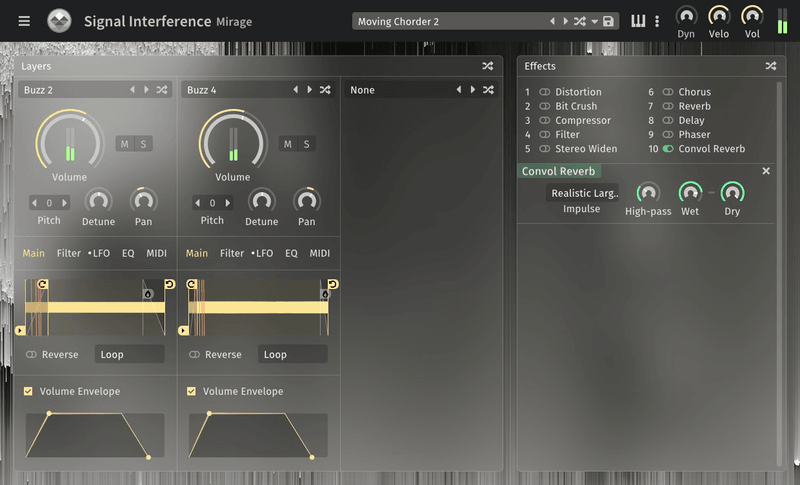Toggle the Distortion effect on

(545, 92)
